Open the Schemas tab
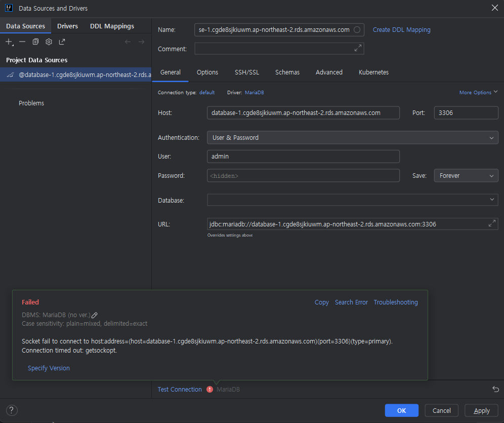This screenshot has height=423, width=504. click(x=287, y=72)
